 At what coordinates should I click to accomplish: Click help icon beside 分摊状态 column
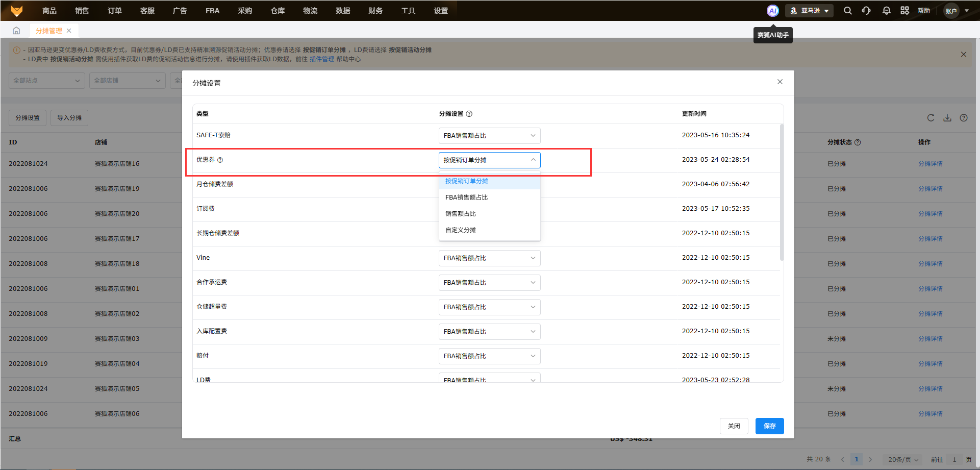pos(858,142)
